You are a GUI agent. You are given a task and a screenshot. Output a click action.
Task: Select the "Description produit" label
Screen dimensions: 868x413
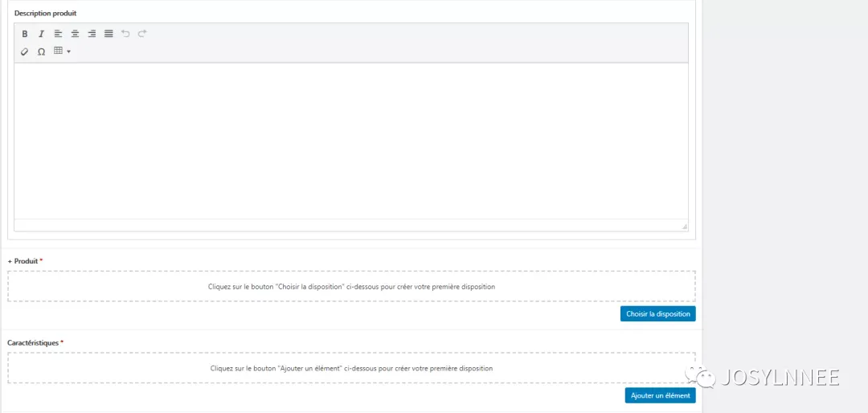click(45, 13)
